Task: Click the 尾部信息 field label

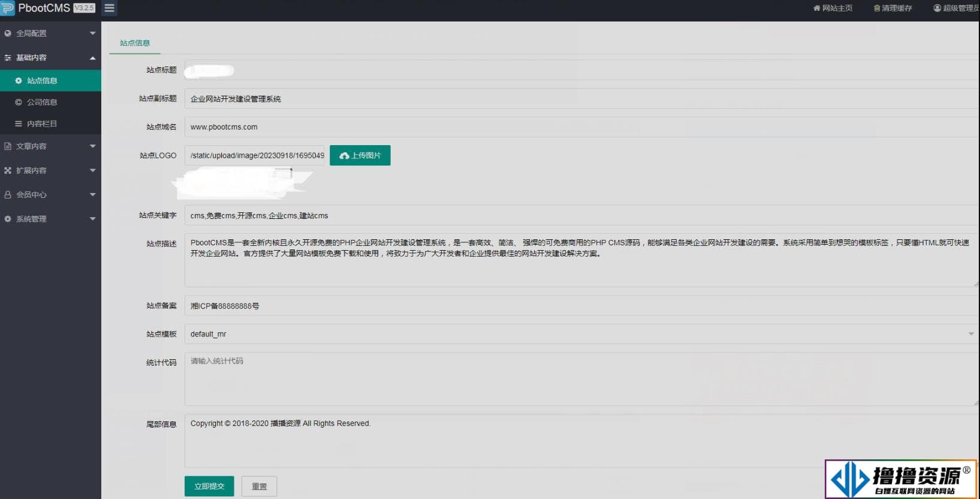Action: pyautogui.click(x=161, y=425)
